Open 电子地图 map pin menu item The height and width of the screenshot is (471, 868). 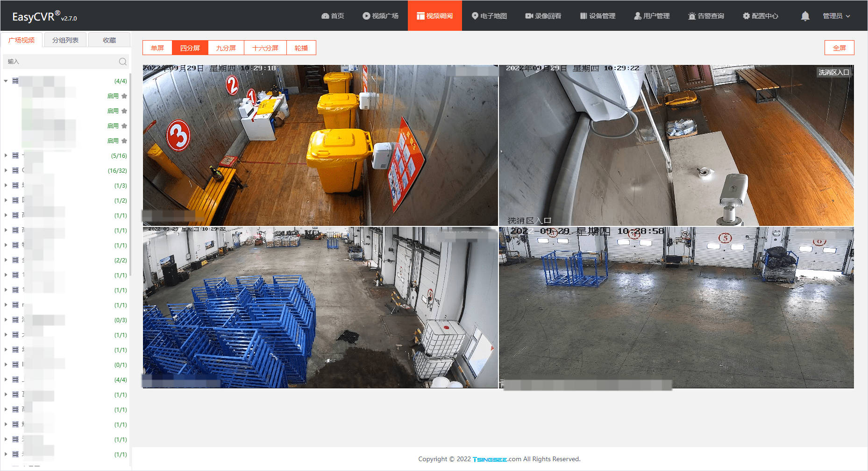coord(489,16)
